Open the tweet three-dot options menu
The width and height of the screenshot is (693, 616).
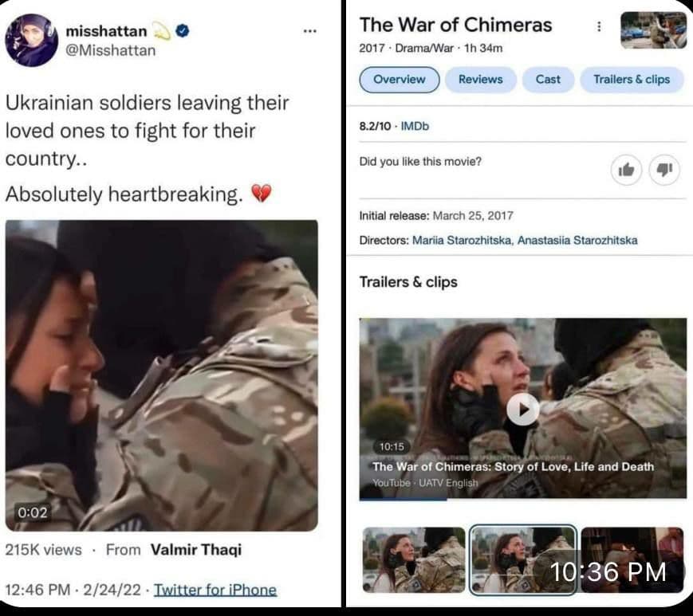[x=310, y=31]
